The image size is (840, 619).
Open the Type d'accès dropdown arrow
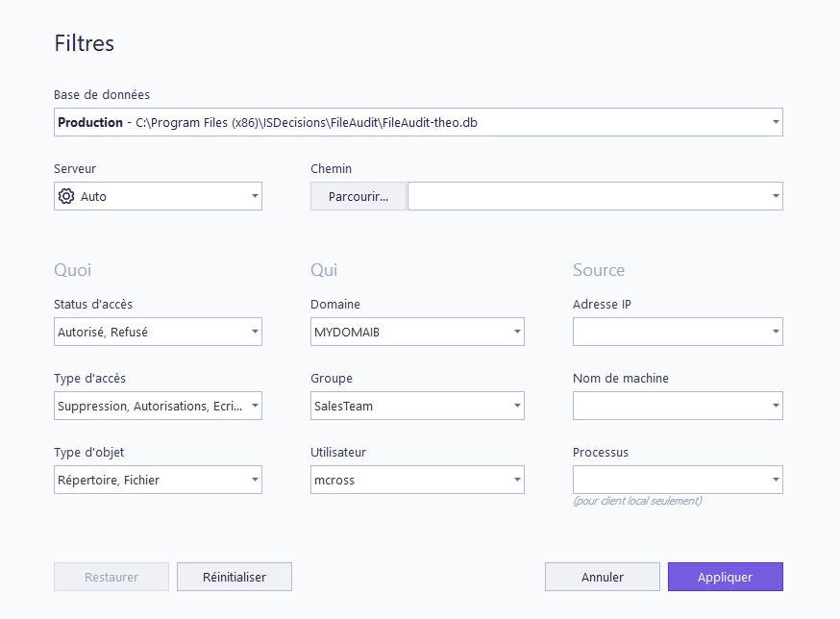[255, 406]
